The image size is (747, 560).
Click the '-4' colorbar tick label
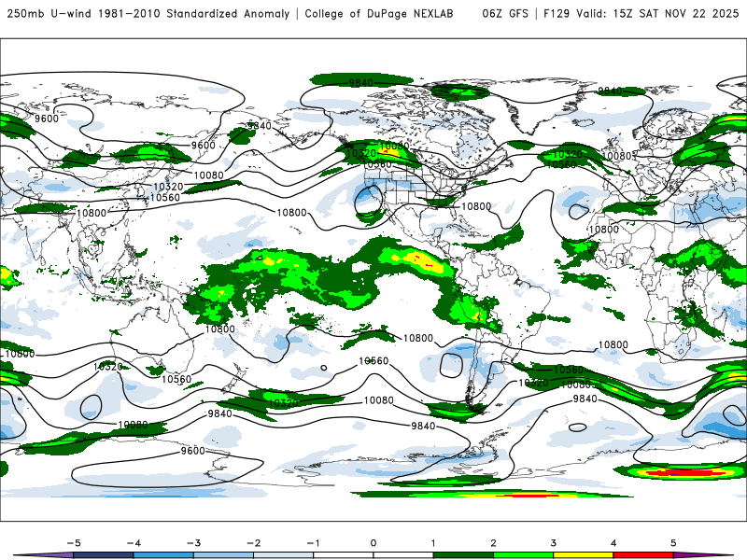click(134, 543)
